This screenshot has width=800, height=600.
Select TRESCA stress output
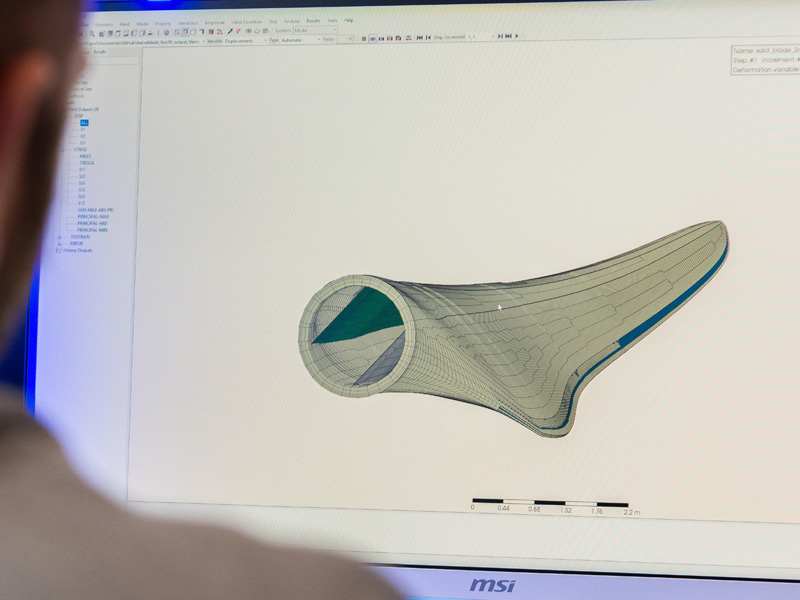(87, 163)
